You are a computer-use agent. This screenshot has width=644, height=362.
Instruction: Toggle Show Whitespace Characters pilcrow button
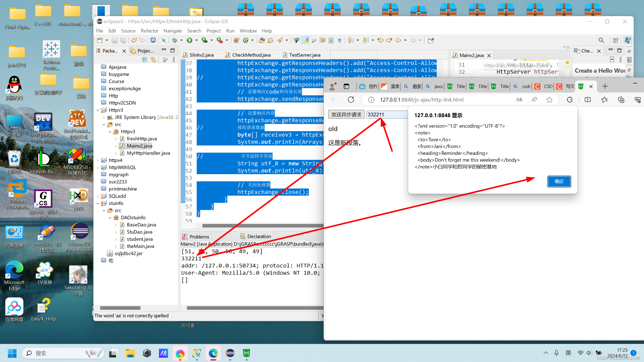coord(340,40)
